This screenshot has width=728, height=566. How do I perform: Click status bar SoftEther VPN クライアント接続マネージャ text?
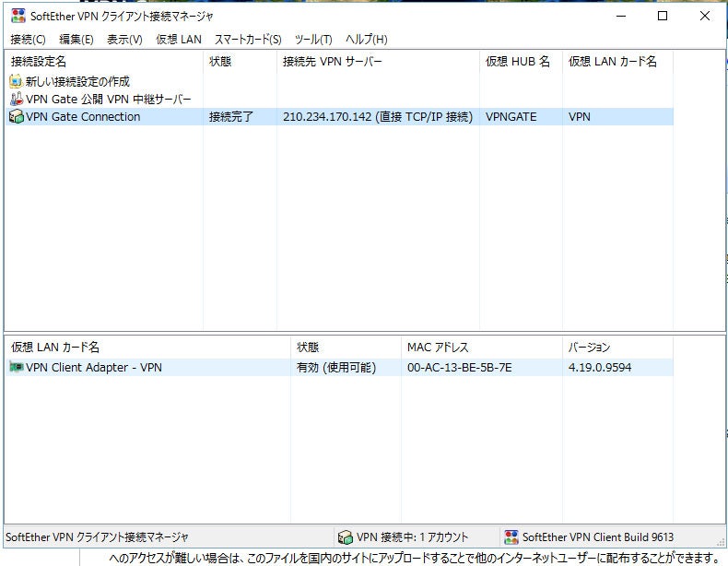click(97, 537)
